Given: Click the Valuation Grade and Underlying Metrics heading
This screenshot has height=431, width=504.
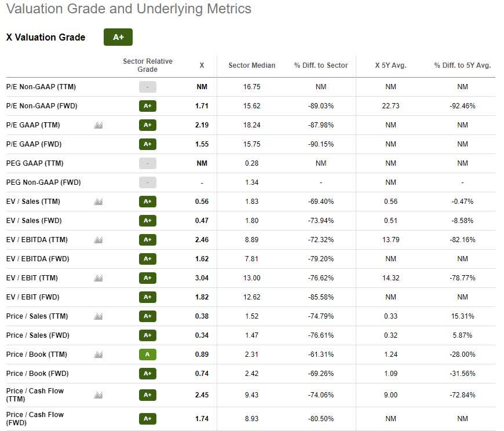Looking at the screenshot, I should 129,9.
